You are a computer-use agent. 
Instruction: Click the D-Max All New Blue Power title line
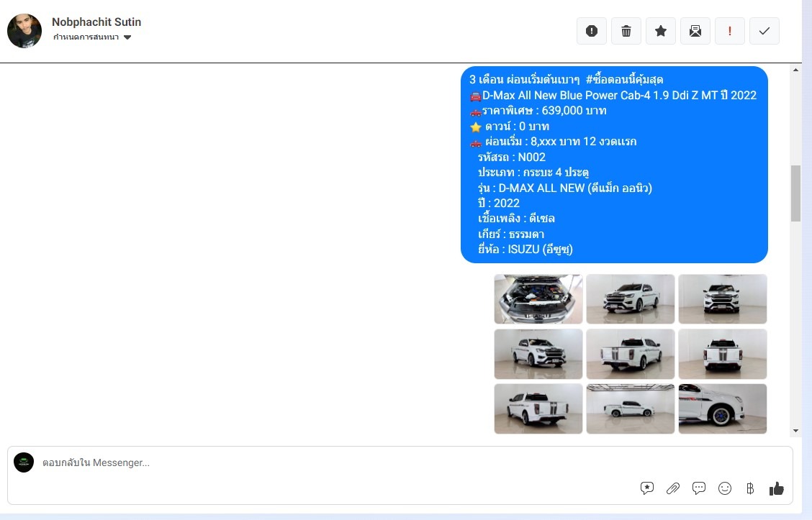pyautogui.click(x=613, y=95)
